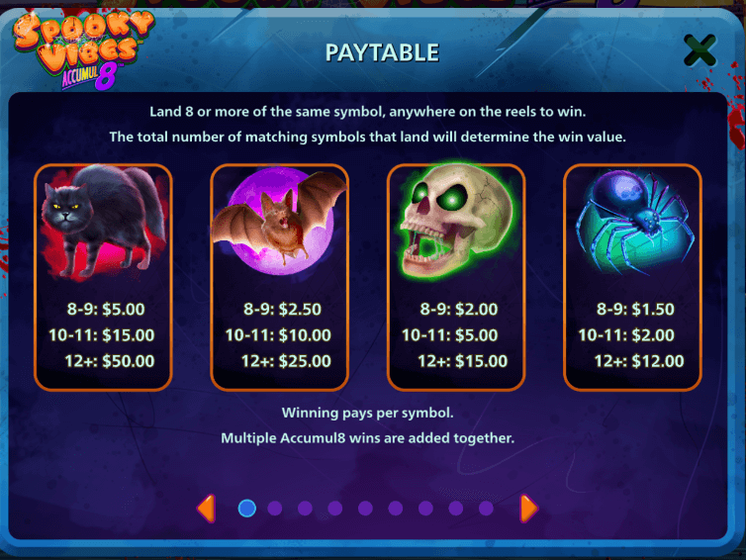746x560 pixels.
Task: Go to the next paytable page arrow
Action: click(x=529, y=509)
